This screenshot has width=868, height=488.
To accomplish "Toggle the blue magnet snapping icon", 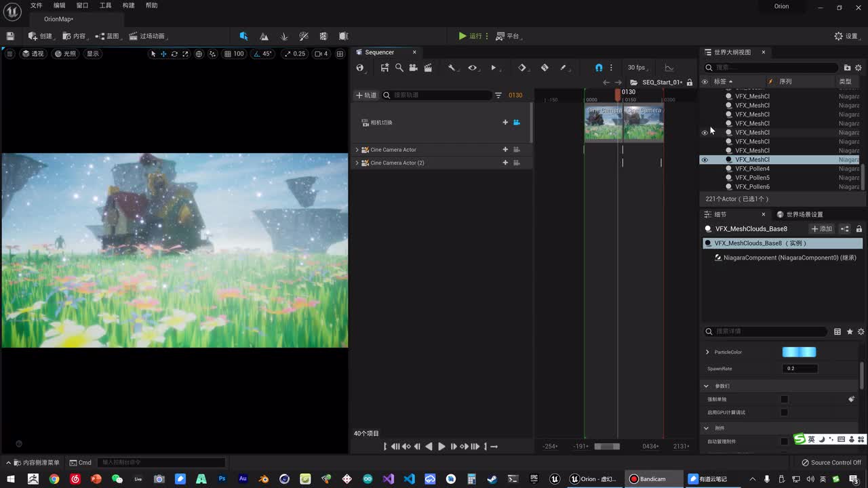I will tap(598, 68).
